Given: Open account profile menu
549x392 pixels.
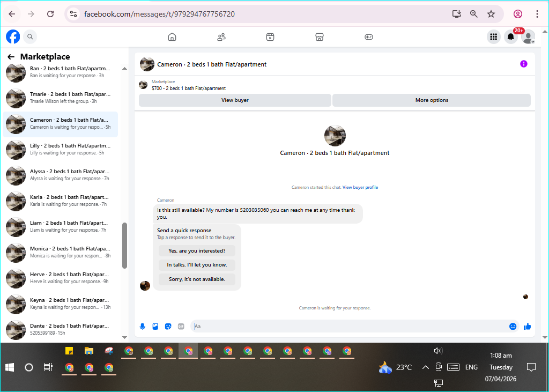Looking at the screenshot, I should 528,37.
